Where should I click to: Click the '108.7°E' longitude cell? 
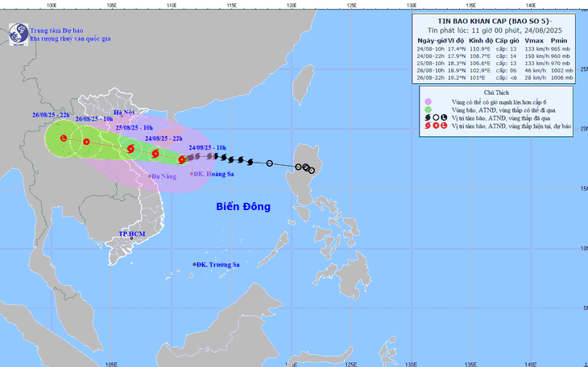tap(480, 56)
